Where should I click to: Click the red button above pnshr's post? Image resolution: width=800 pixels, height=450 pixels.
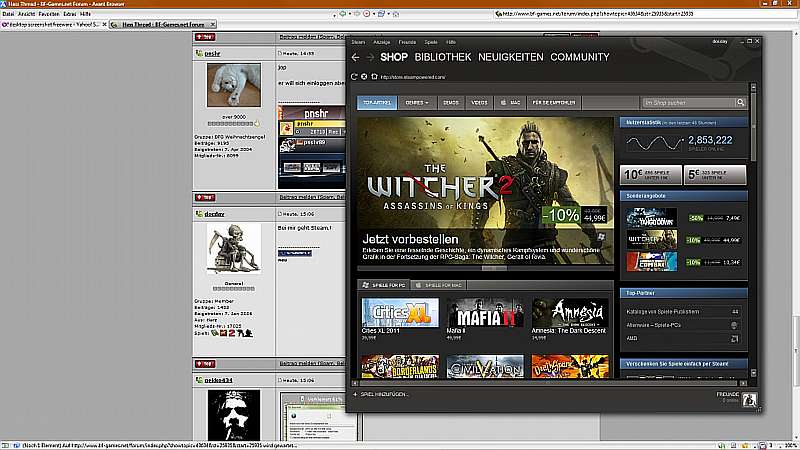tap(205, 37)
